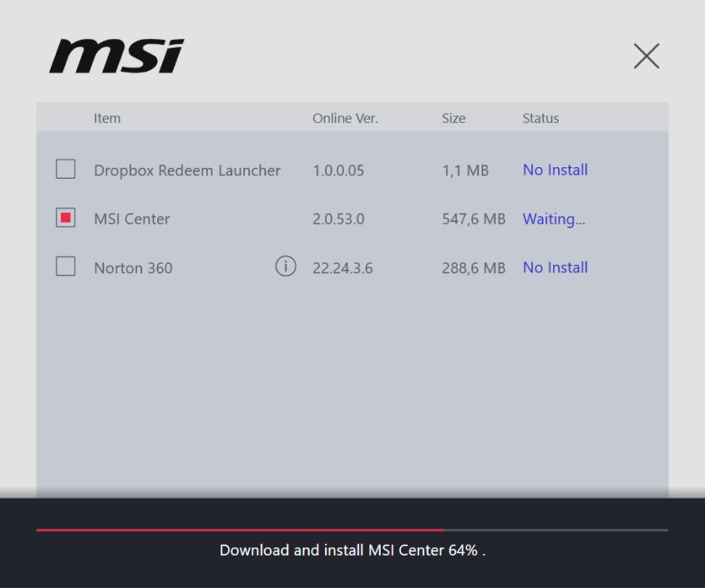Click version 2.0.53.0
The image size is (705, 588).
[338, 219]
